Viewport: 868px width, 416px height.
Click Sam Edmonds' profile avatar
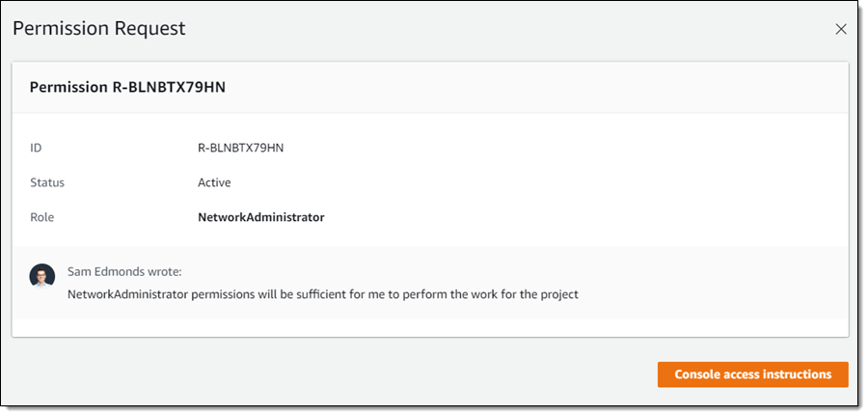tap(41, 275)
